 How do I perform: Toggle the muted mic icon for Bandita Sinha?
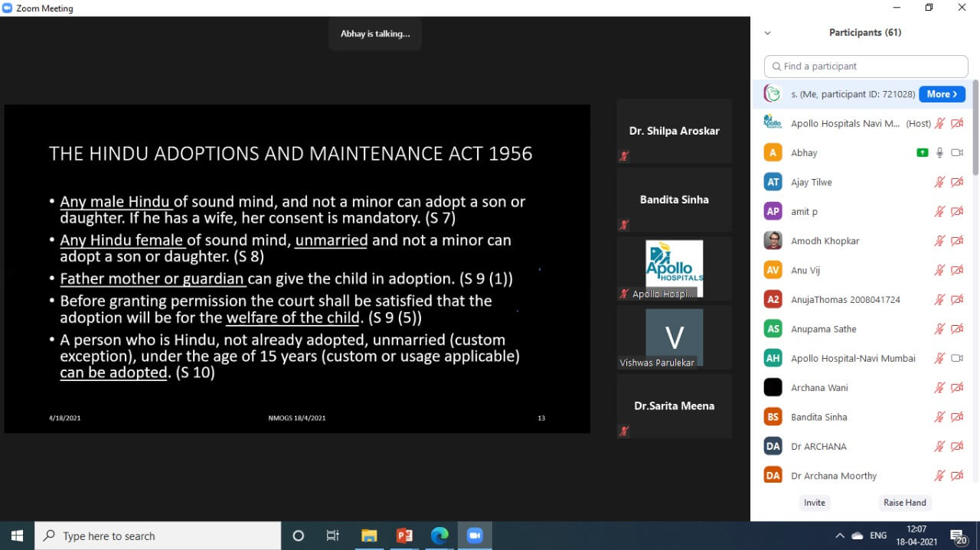point(939,417)
